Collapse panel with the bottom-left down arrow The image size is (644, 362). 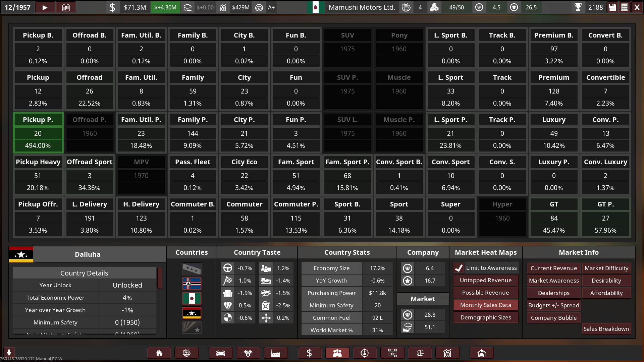tap(9, 352)
